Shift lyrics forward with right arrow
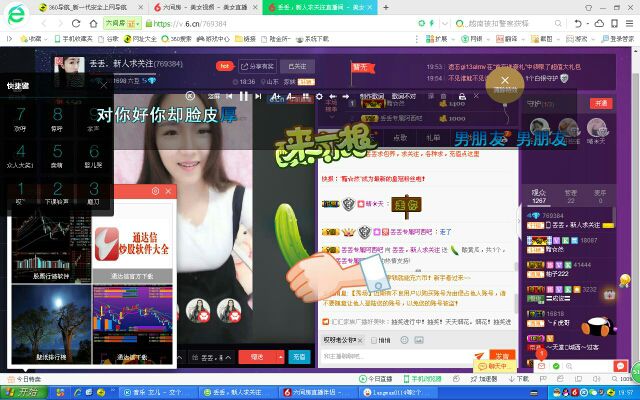640x400 pixels. click(x=346, y=96)
